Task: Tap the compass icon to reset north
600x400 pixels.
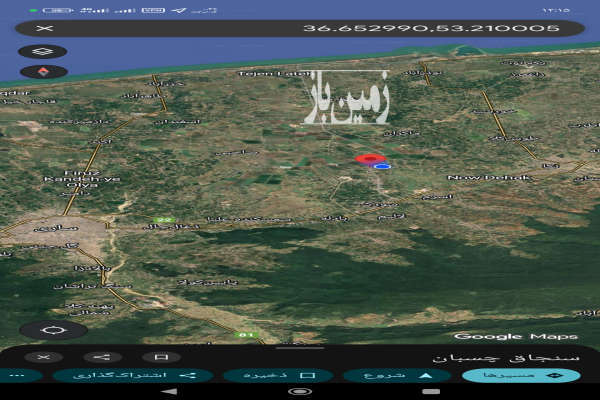Action: coord(43,72)
